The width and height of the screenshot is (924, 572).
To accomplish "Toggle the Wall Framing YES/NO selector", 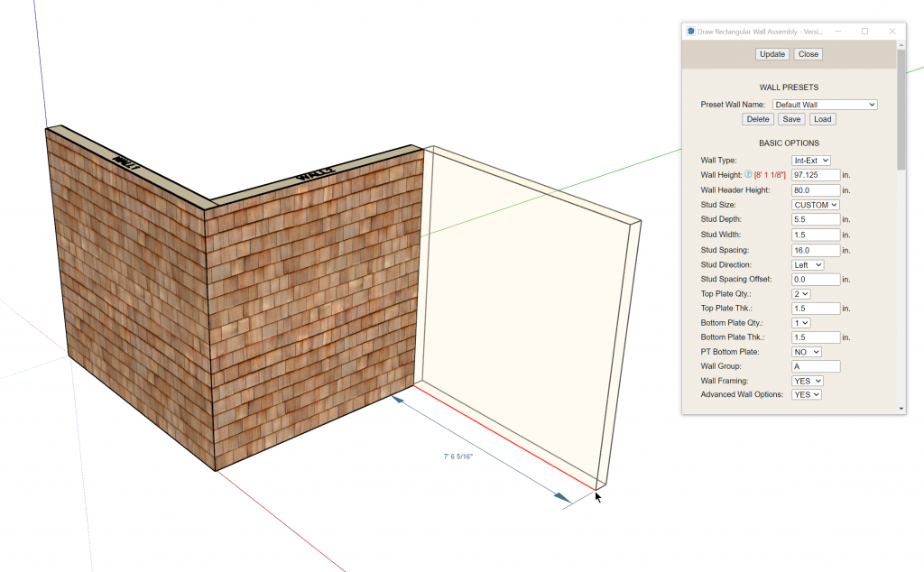I will point(807,381).
